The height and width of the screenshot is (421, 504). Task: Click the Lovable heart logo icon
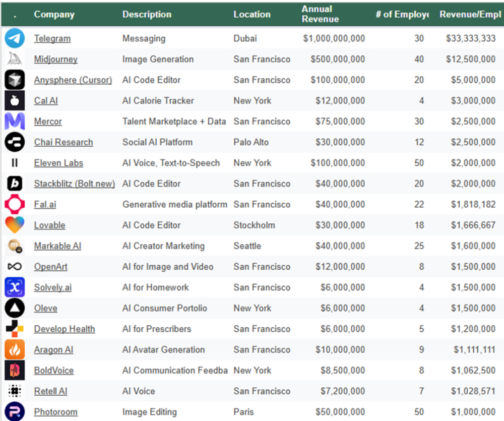(15, 225)
